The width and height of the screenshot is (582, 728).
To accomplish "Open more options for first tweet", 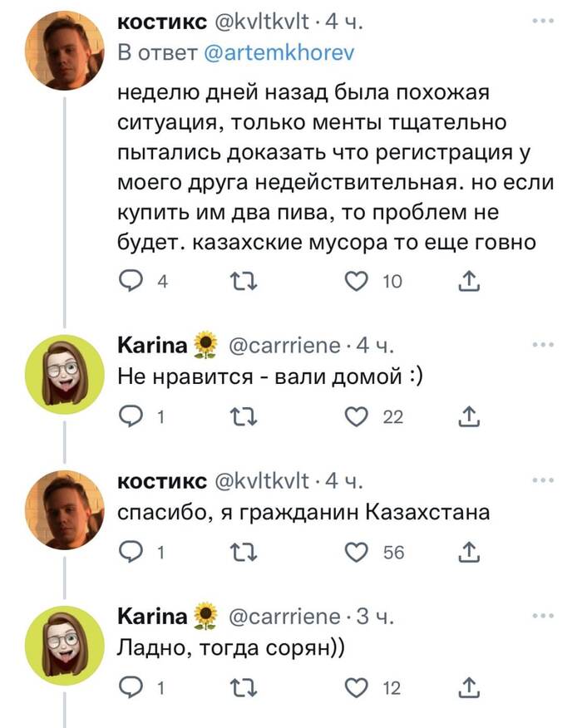I will pyautogui.click(x=541, y=22).
